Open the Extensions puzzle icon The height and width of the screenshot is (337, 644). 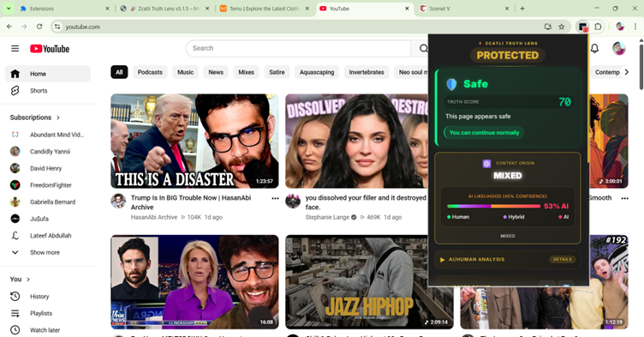(x=598, y=27)
